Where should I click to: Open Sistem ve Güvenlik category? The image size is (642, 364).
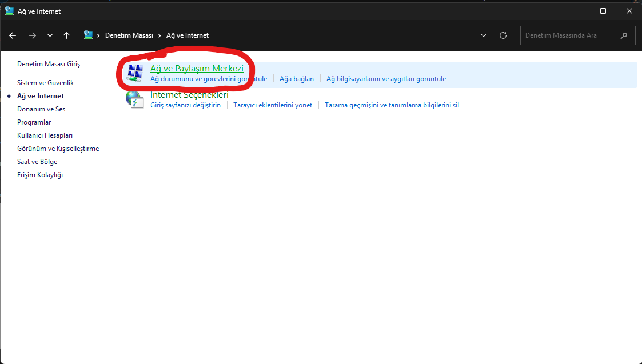[45, 83]
